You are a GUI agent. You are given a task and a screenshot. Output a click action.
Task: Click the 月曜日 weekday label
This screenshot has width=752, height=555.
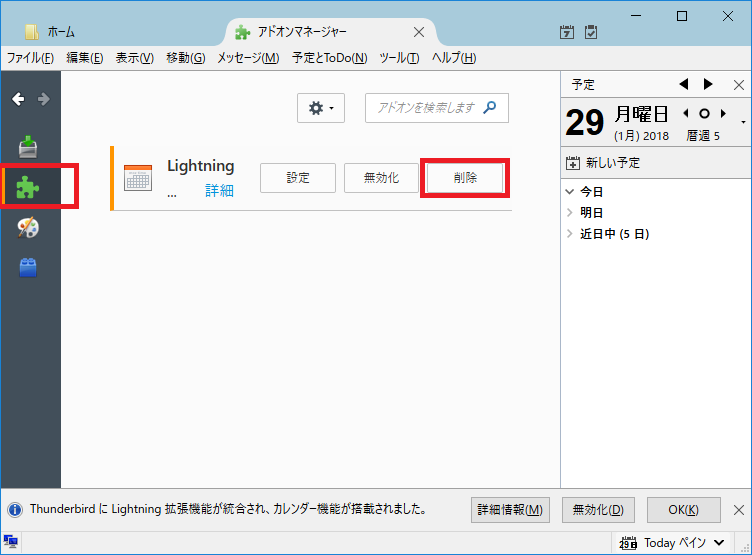pyautogui.click(x=641, y=114)
